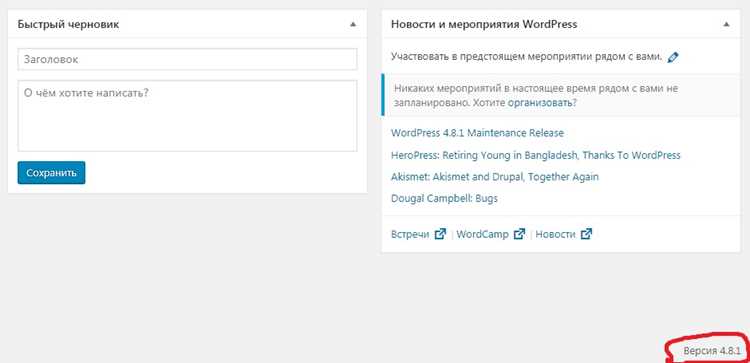This screenshot has width=750, height=363.
Task: Collapse the Быстрый черновик widget
Action: tap(353, 24)
